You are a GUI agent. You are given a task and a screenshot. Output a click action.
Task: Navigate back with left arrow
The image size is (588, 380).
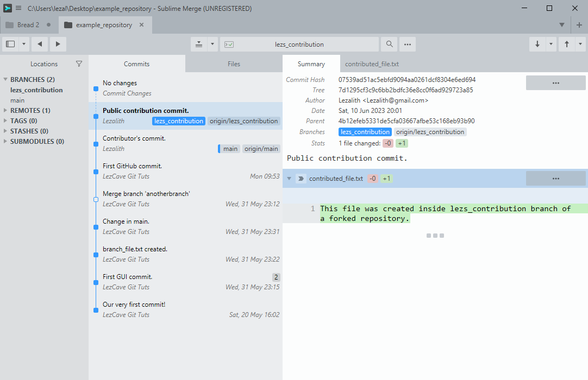pyautogui.click(x=40, y=44)
